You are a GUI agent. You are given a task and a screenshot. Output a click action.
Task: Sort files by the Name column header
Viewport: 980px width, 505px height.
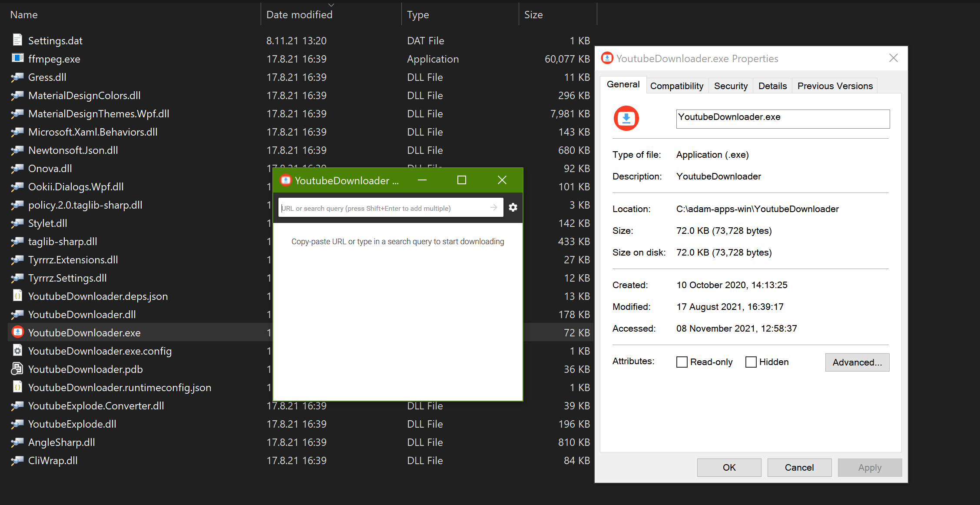24,14
